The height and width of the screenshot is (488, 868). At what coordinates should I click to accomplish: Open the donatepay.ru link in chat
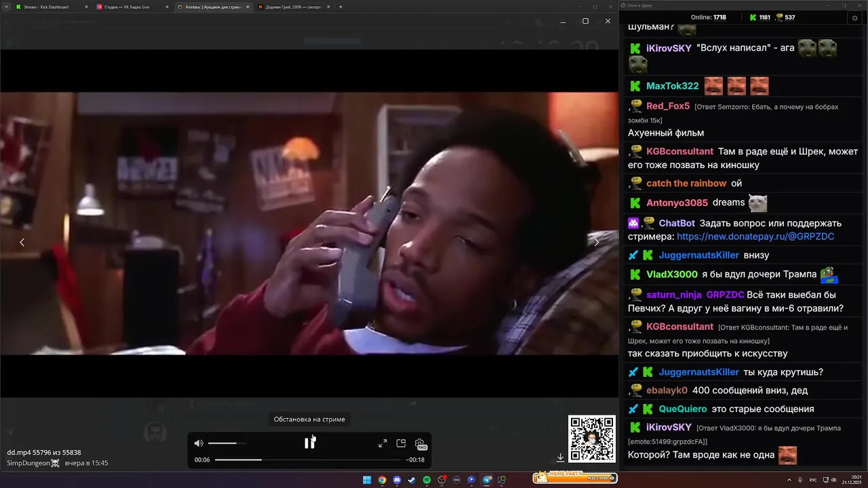(x=755, y=237)
